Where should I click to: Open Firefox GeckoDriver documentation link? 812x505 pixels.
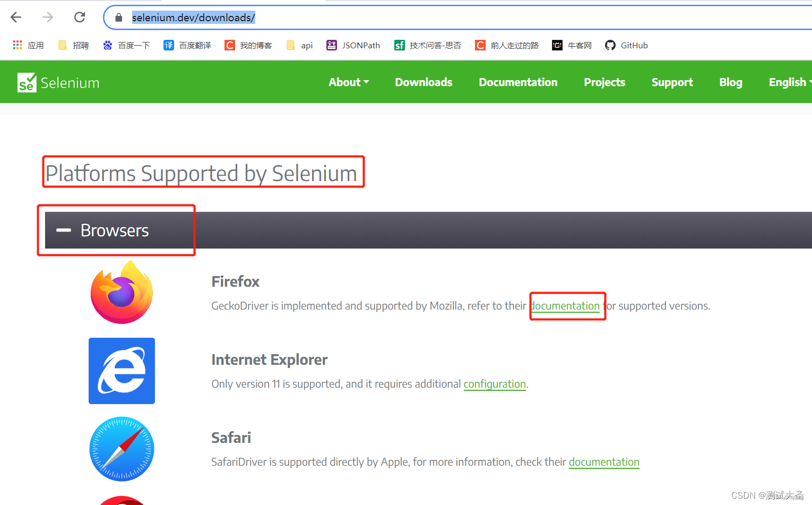point(565,306)
